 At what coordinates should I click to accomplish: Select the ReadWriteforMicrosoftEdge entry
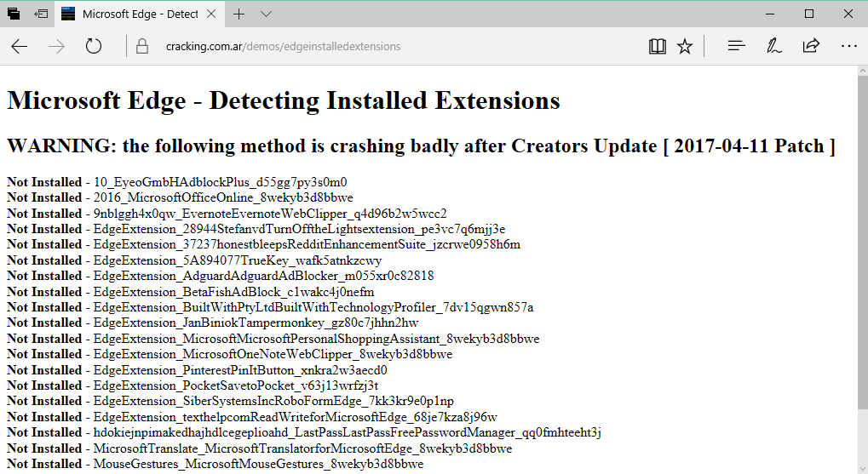252,418
